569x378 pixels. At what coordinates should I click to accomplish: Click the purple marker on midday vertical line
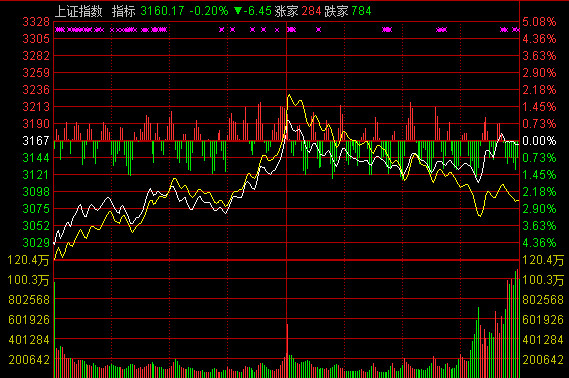tap(291, 30)
